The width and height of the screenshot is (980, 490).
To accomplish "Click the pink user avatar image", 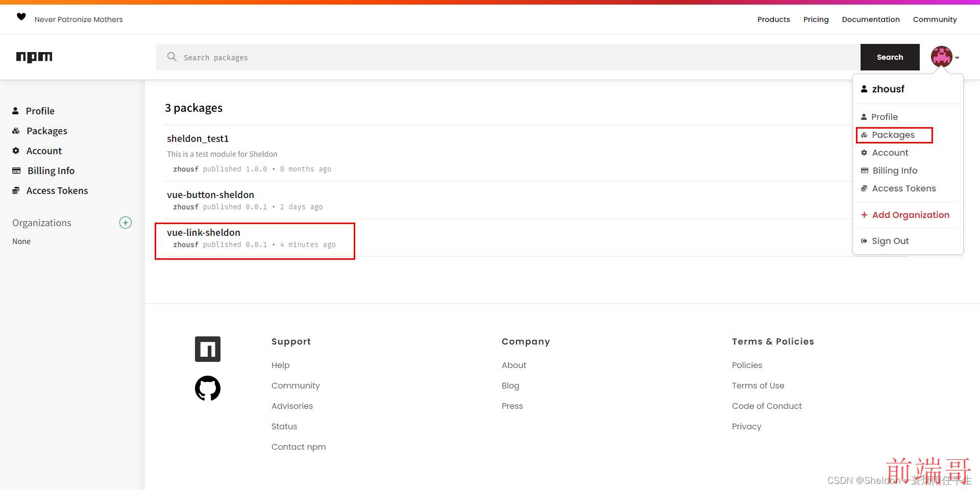I will [942, 57].
